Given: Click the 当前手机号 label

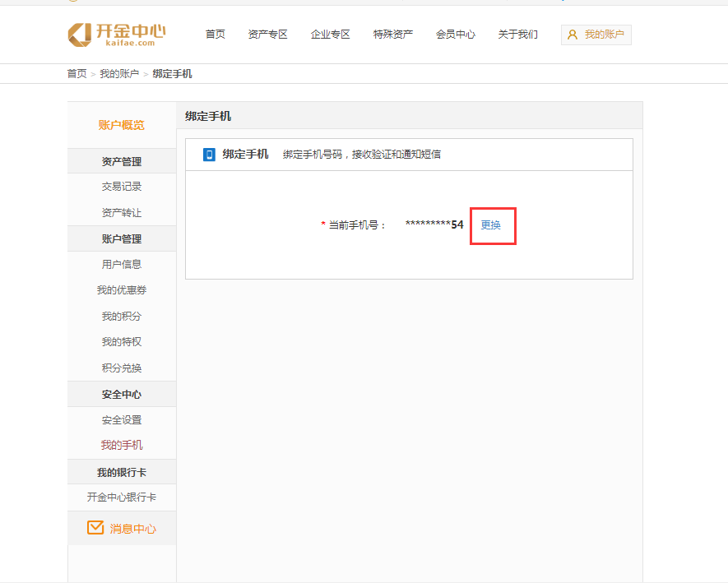Looking at the screenshot, I should (x=356, y=225).
